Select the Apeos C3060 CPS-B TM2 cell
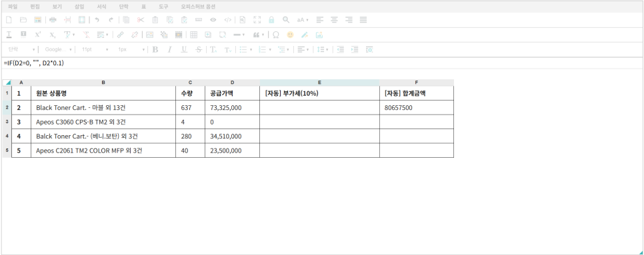This screenshot has width=644, height=255. (x=103, y=122)
